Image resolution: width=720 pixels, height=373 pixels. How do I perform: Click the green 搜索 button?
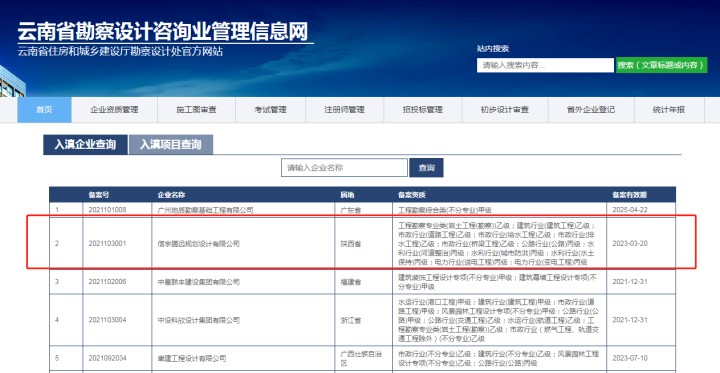click(x=661, y=65)
